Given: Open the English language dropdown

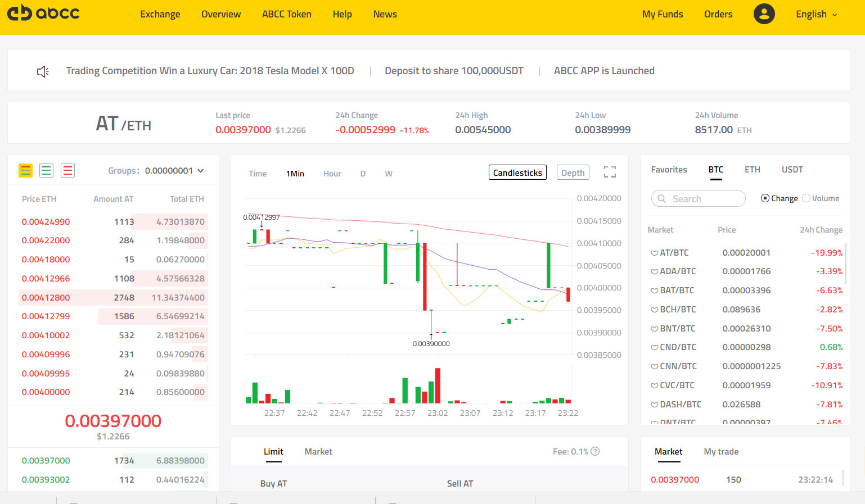Looking at the screenshot, I should [x=817, y=14].
